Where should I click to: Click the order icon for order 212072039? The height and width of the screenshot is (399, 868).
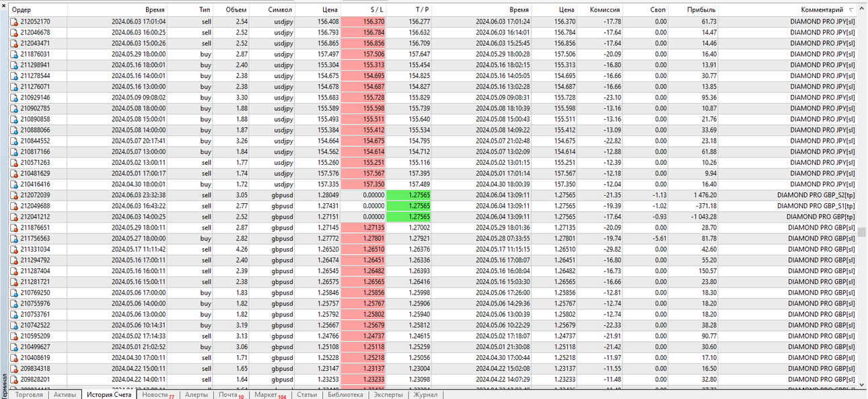click(x=14, y=195)
